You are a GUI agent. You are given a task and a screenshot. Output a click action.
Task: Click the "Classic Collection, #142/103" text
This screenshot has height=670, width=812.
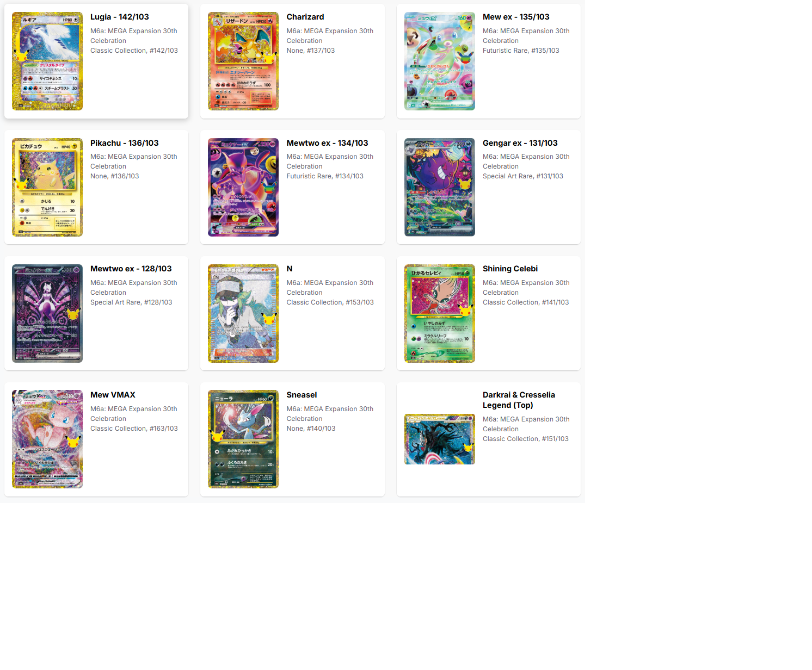coord(134,51)
